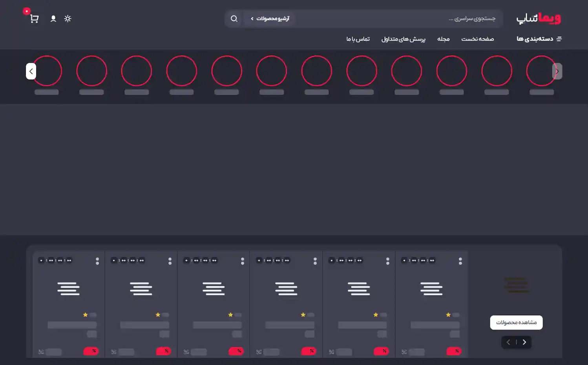This screenshot has height=365, width=588.
Task: Open تماس با ما page
Action: tap(358, 39)
